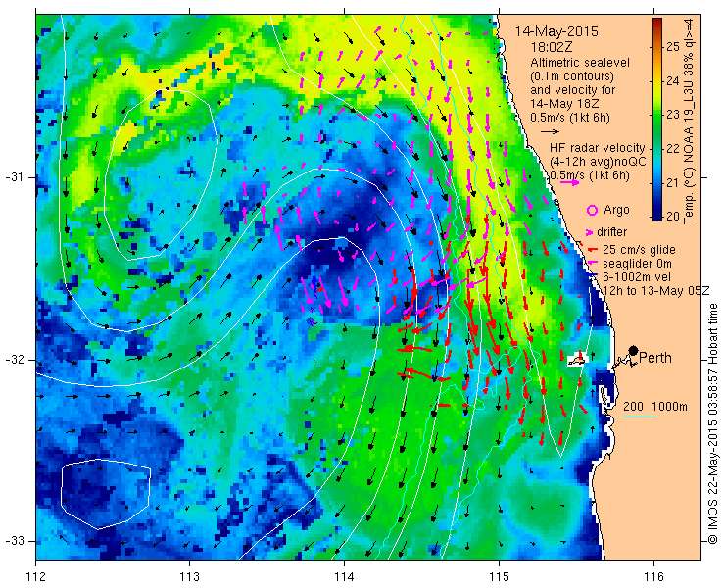Click the black Perth location dot
725x588 pixels.
634,350
